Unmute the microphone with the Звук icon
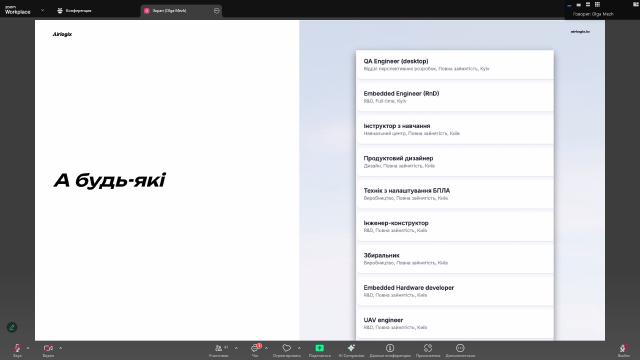Screen dimensions: 640x360 pyautogui.click(x=17, y=349)
